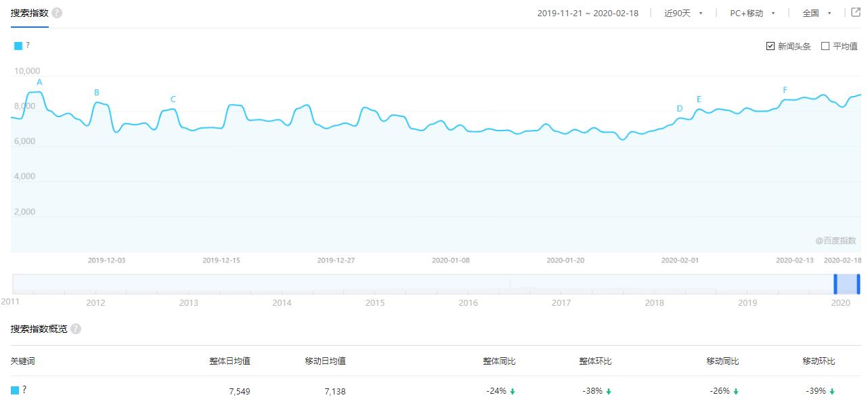868x410 pixels.
Task: Open the 近90天 time range dropdown
Action: coord(683,13)
